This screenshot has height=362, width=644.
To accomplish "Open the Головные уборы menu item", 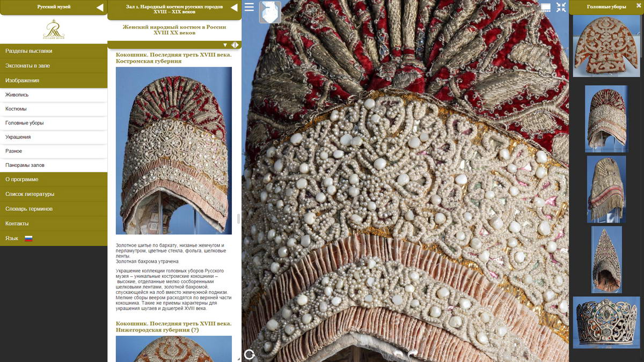I will 54,123.
